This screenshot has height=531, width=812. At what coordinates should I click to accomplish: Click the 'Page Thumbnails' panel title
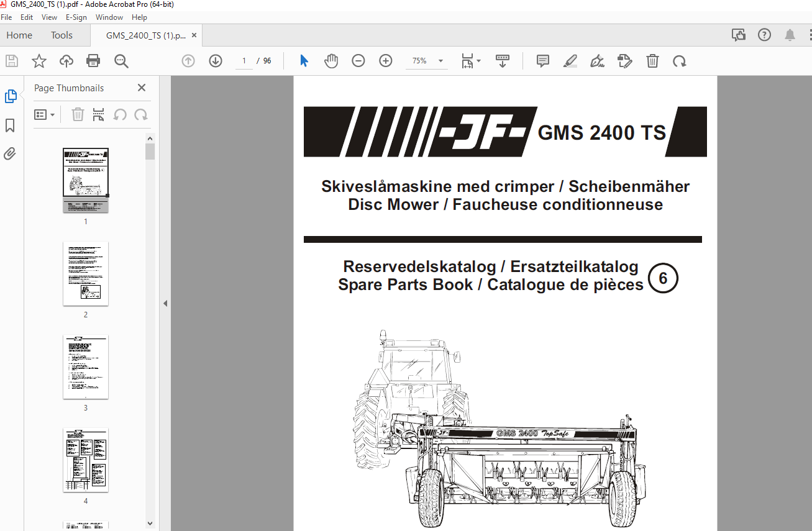point(69,88)
